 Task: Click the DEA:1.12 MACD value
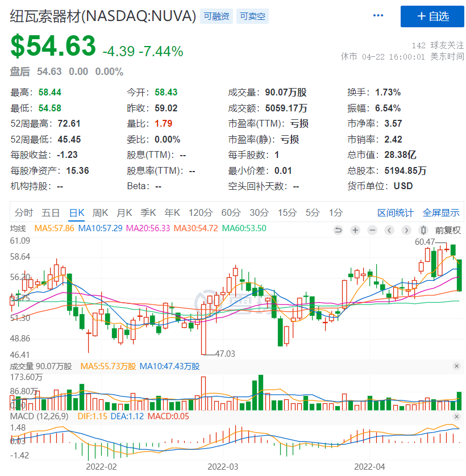[x=127, y=416]
